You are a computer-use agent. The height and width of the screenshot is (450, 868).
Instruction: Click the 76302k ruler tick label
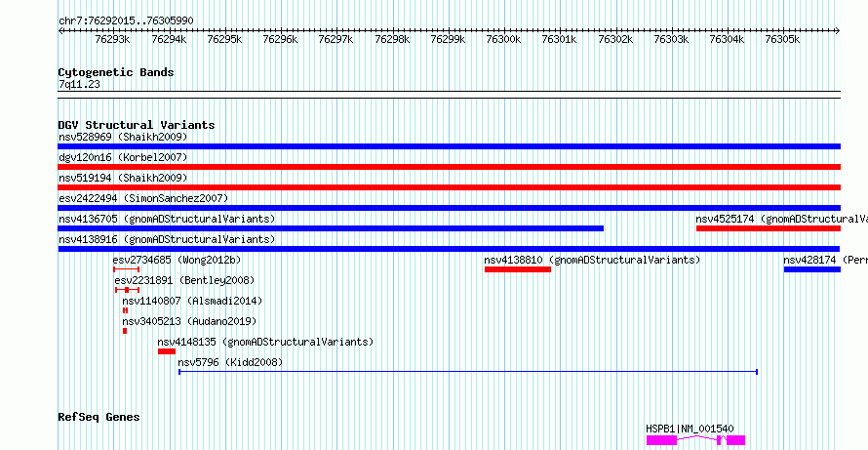615,39
